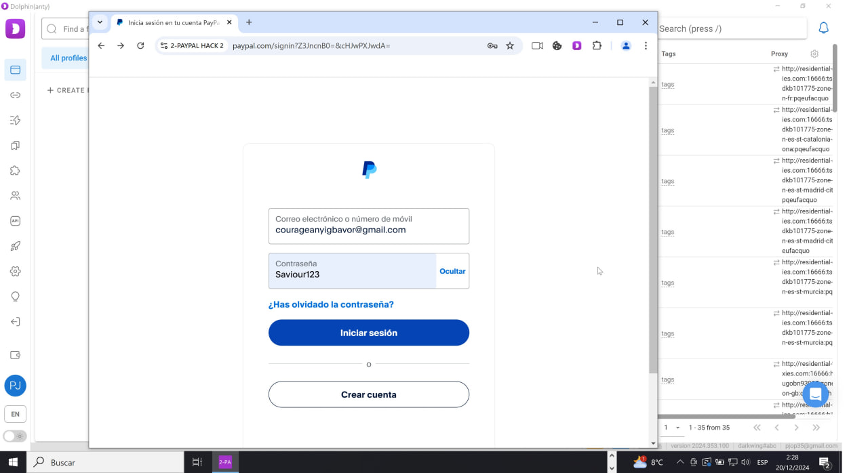Jump to the last page of profiles
Image resolution: width=868 pixels, height=473 pixels.
click(x=816, y=428)
